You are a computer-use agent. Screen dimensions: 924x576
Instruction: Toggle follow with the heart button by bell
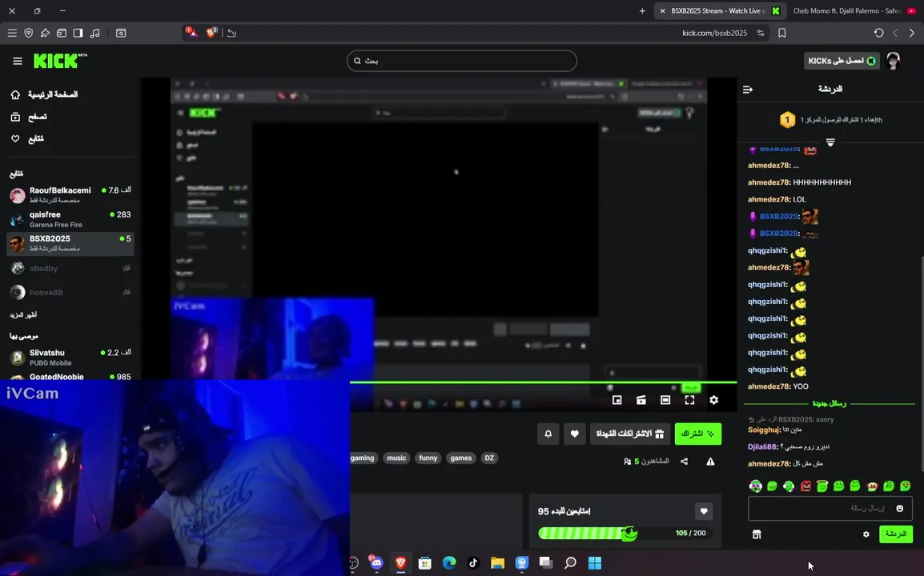(x=575, y=434)
